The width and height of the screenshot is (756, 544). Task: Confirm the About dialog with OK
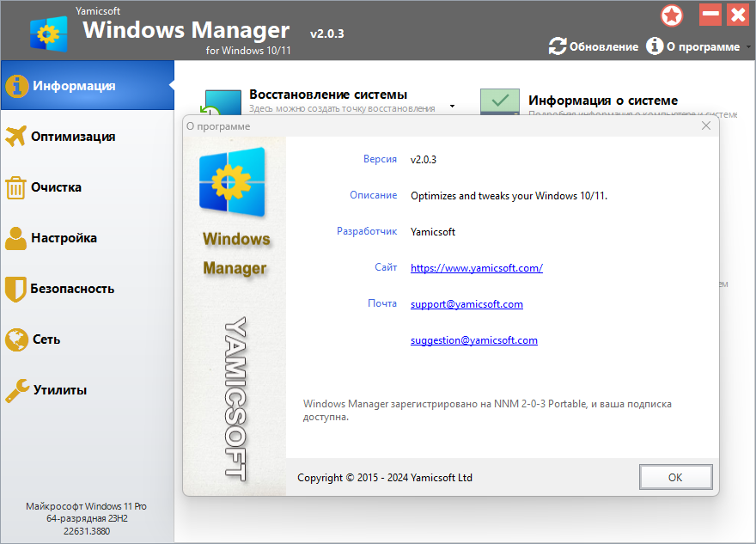(x=675, y=477)
